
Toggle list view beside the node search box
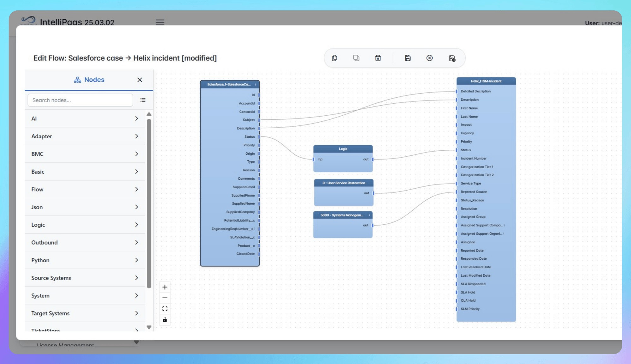point(143,100)
